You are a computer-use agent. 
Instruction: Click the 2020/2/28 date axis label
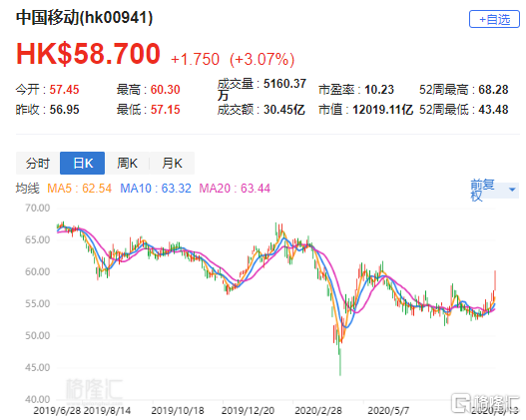(318, 411)
